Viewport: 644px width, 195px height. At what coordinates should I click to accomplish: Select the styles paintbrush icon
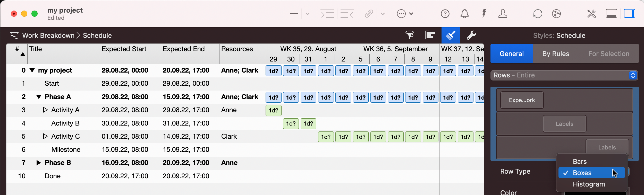coord(451,35)
